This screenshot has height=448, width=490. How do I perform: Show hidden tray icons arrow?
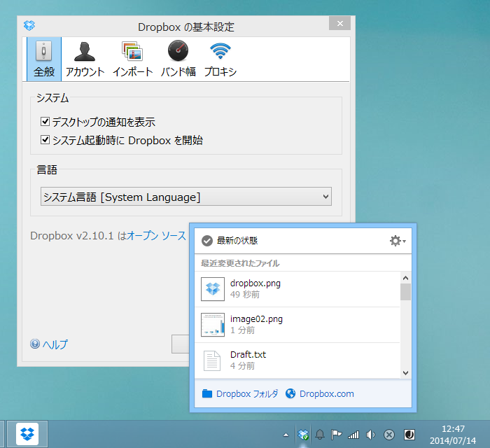click(286, 435)
